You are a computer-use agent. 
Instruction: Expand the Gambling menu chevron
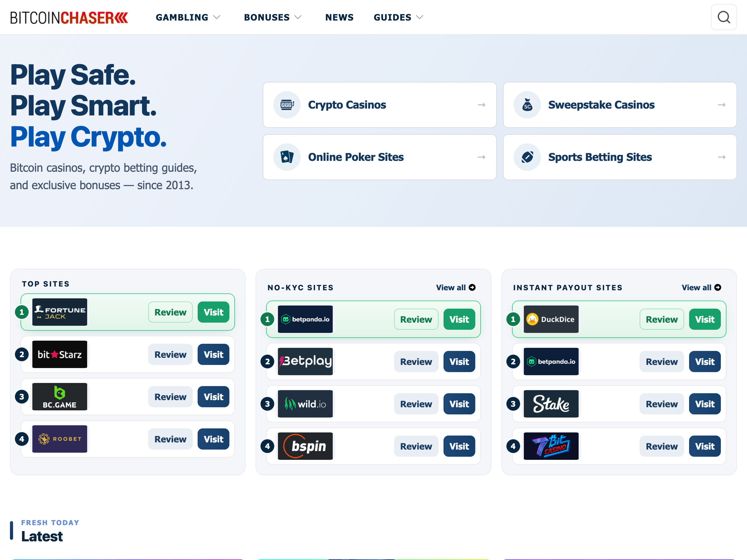point(217,17)
